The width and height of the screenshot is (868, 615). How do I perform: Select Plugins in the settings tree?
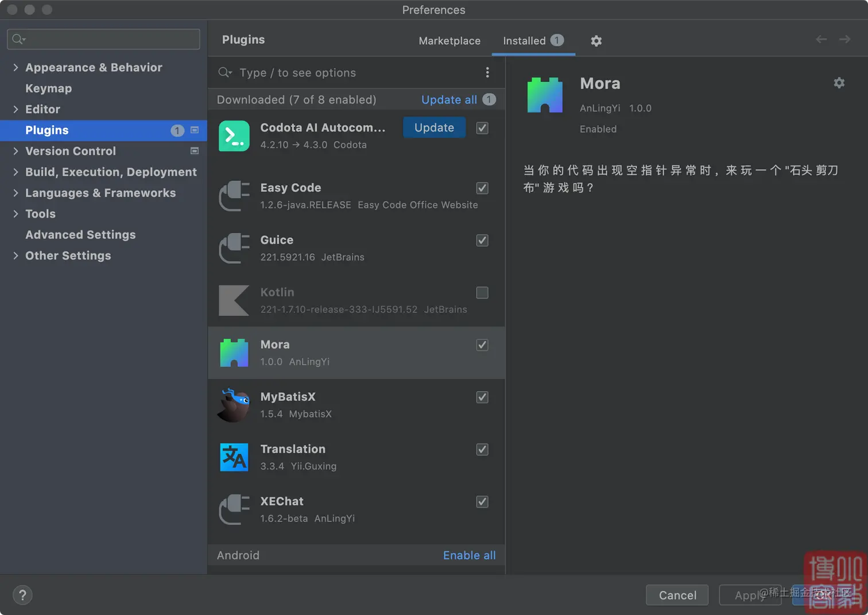click(103, 130)
